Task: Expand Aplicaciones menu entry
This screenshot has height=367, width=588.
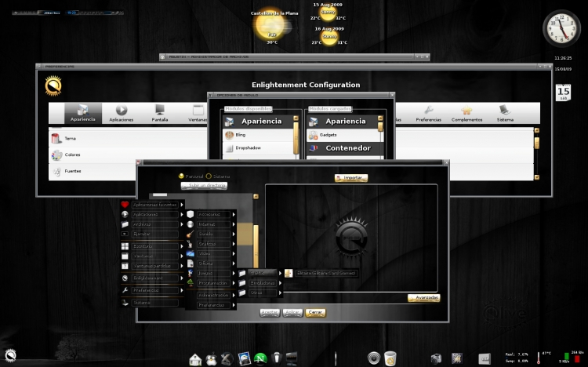Action: [x=152, y=214]
